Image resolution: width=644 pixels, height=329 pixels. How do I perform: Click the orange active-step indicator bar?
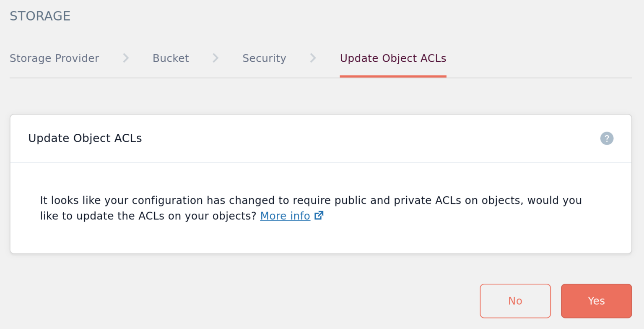(x=393, y=76)
